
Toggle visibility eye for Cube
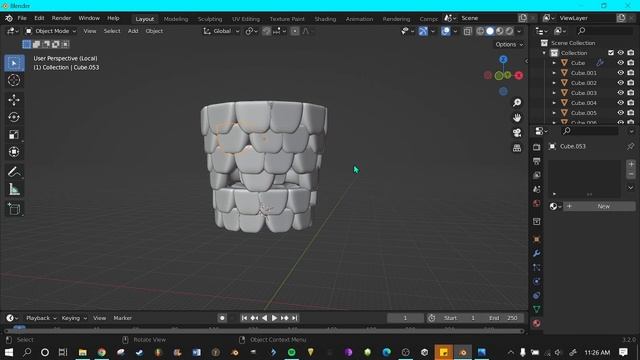click(620, 63)
